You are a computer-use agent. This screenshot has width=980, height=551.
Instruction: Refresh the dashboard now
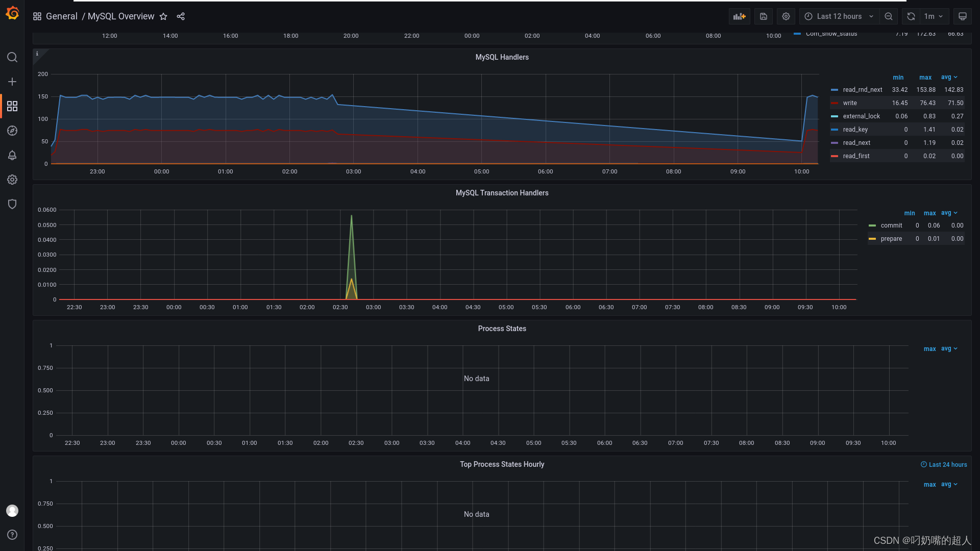[x=911, y=16]
